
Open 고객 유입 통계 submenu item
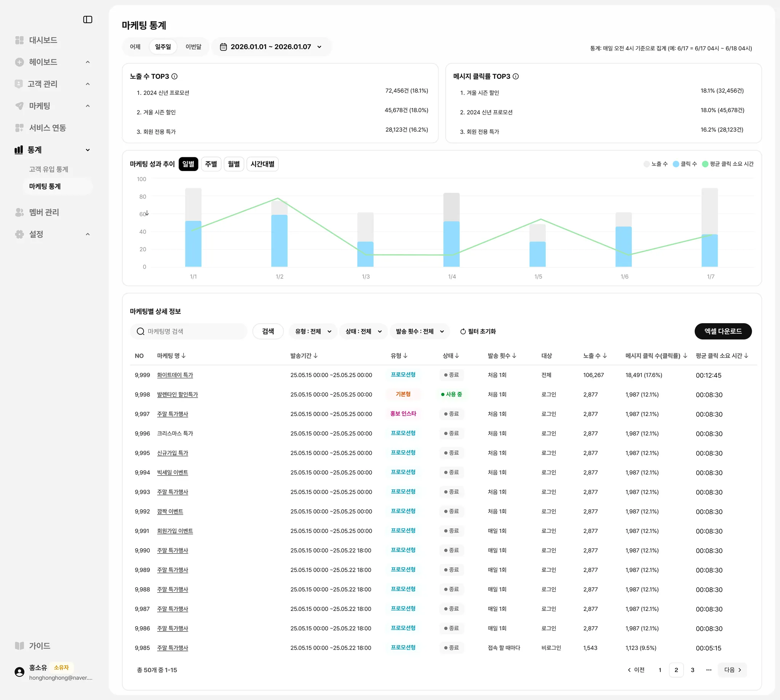(x=48, y=169)
